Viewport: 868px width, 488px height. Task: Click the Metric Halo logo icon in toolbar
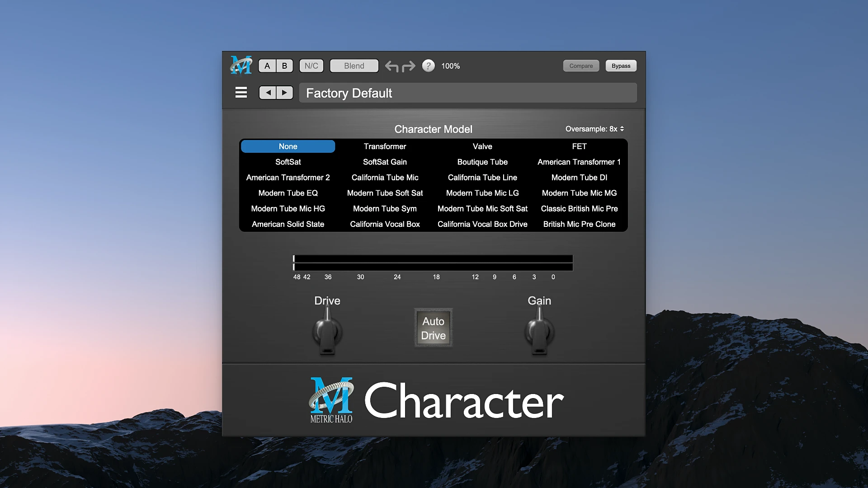[x=241, y=66]
